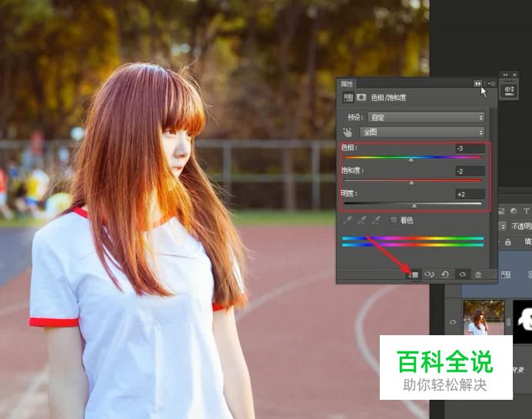Click the link icon between layer and mask

(508, 322)
